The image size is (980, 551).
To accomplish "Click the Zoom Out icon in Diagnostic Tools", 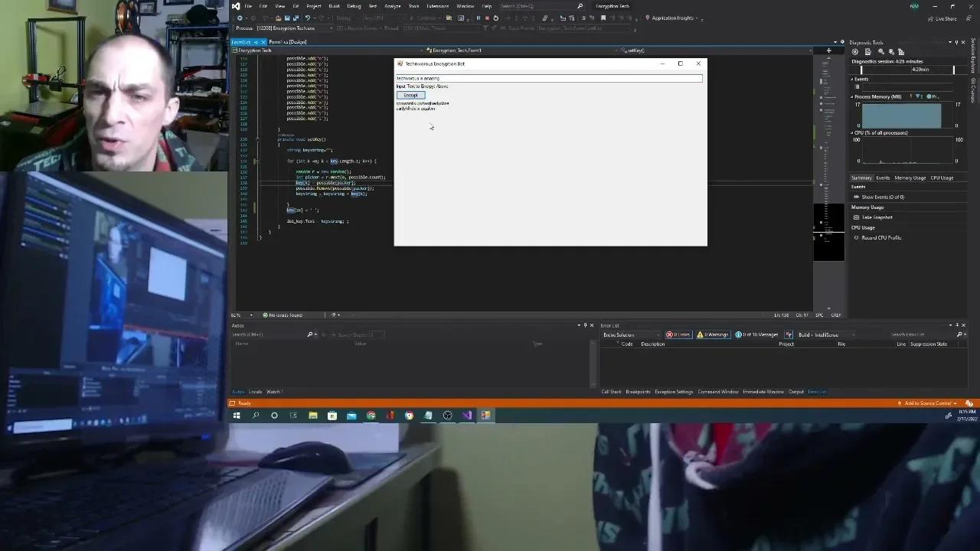I will 890,51.
